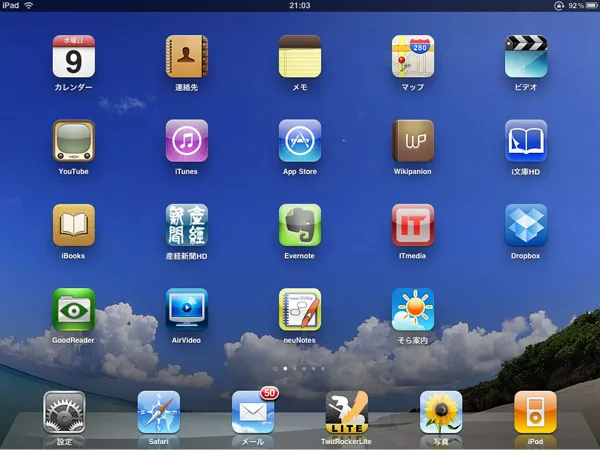
Task: Launch Safari from the dock
Action: pos(158,412)
